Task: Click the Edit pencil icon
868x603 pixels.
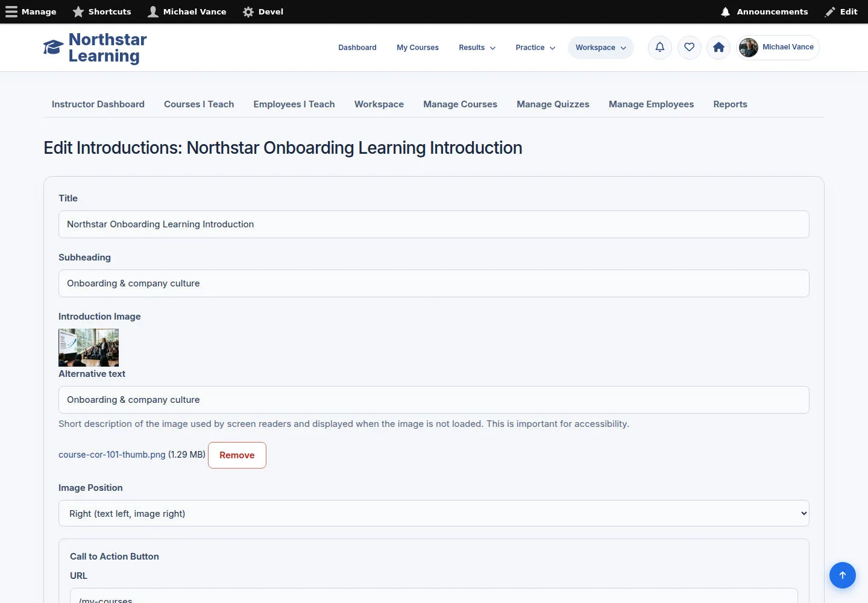Action: (x=830, y=11)
